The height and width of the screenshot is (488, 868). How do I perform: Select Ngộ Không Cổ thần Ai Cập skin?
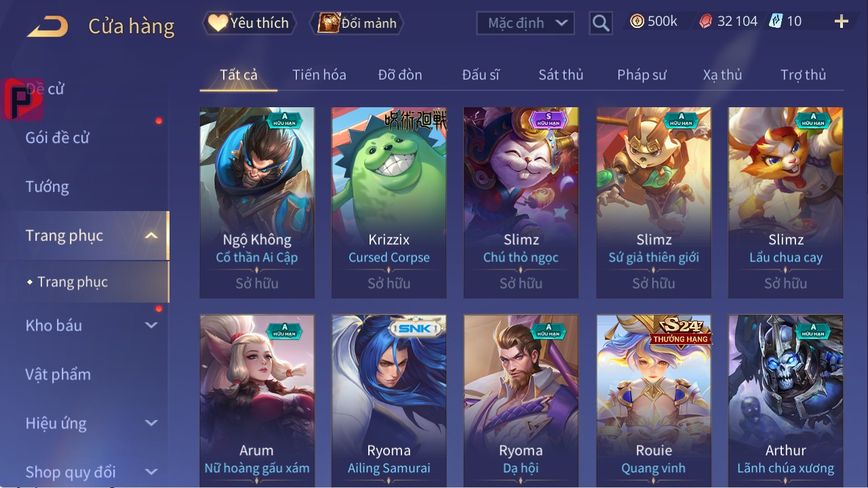257,202
